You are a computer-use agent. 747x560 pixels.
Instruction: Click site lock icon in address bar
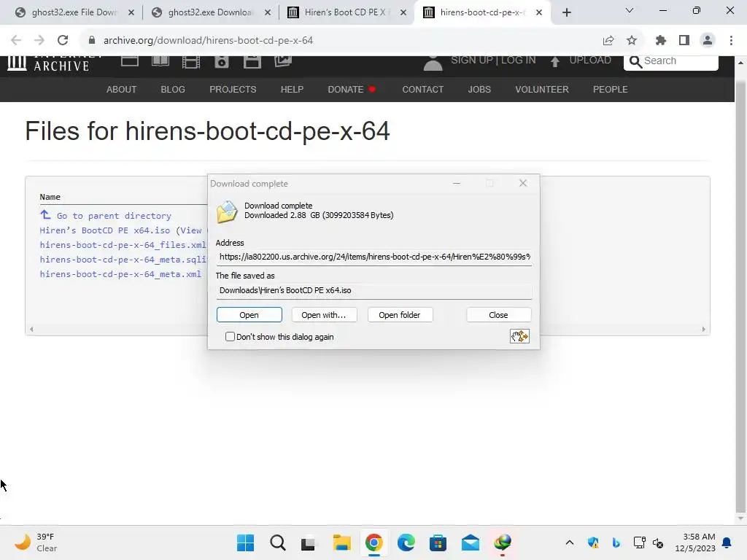pyautogui.click(x=92, y=40)
